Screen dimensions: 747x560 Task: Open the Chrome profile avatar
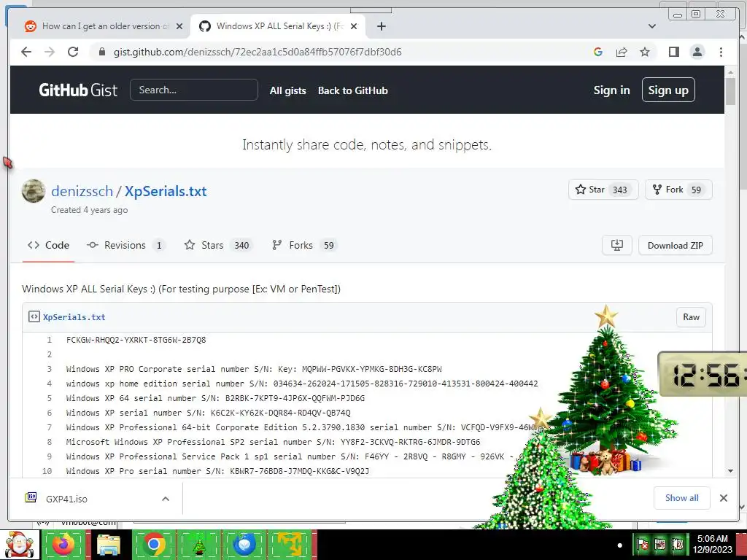697,52
